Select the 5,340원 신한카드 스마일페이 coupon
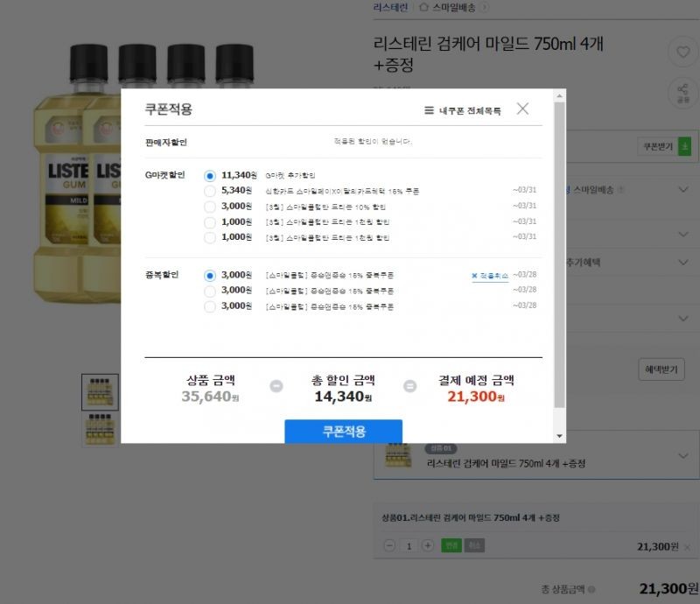The height and width of the screenshot is (604, 700). click(210, 191)
